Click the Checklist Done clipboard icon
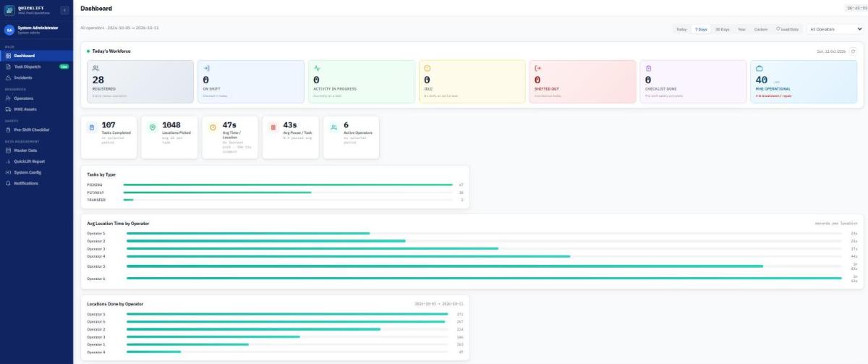 coord(648,68)
